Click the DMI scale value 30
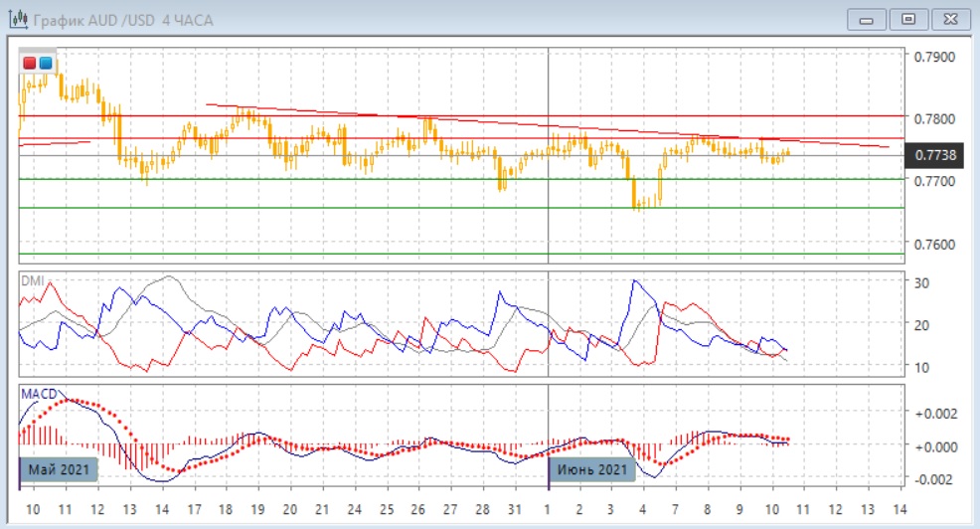The width and height of the screenshot is (980, 529). [921, 282]
